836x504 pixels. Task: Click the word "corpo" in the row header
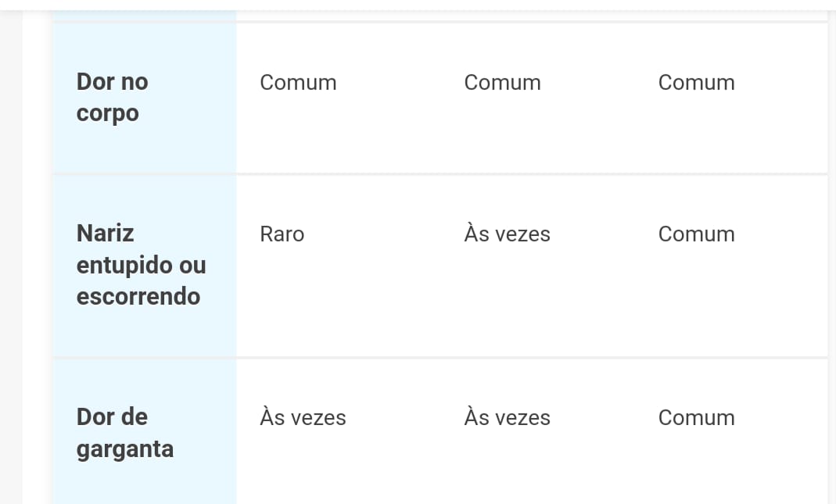107,114
